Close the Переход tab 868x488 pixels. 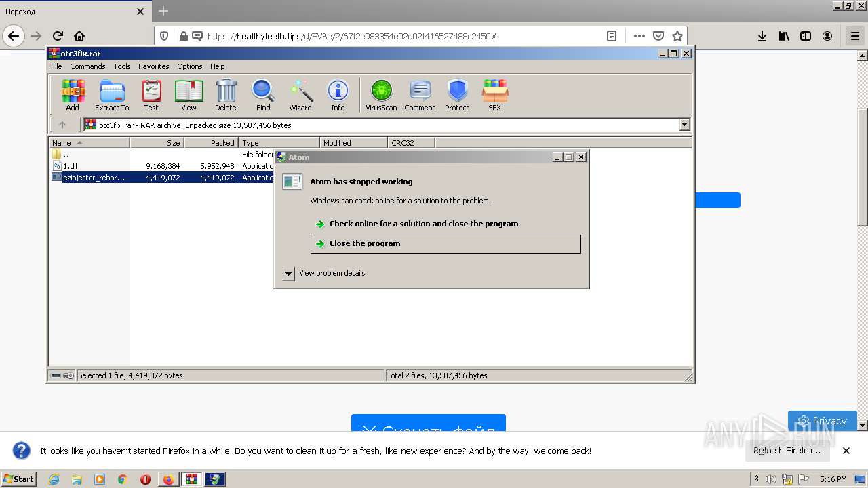(140, 12)
